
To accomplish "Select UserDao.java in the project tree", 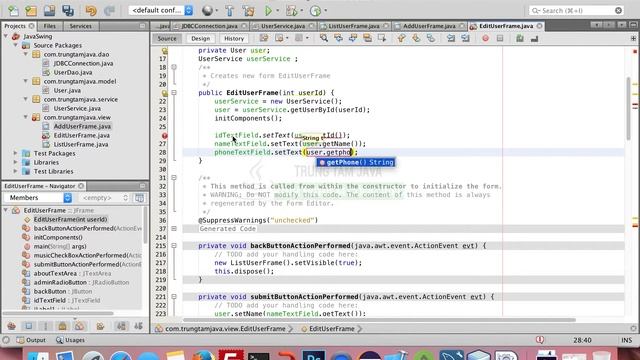I will 73,72.
